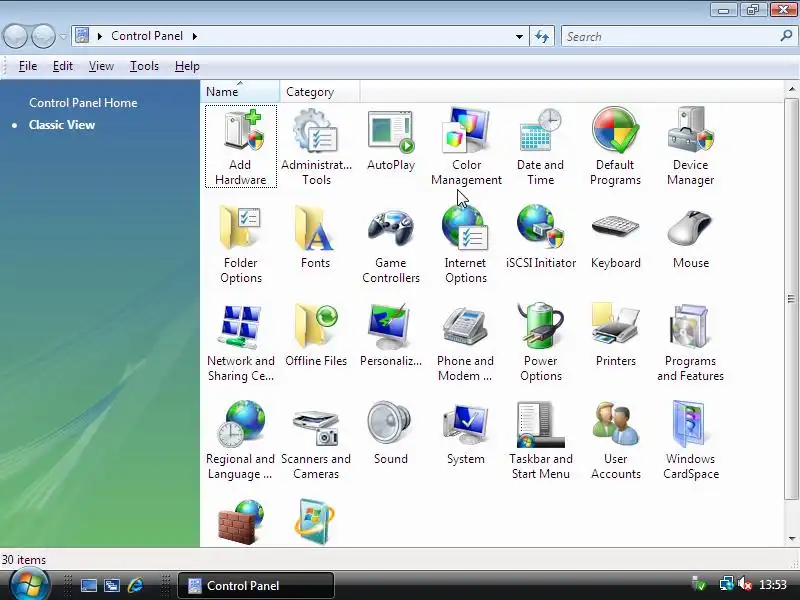The image size is (800, 600).
Task: Open iSCSI Initiator
Action: [541, 237]
